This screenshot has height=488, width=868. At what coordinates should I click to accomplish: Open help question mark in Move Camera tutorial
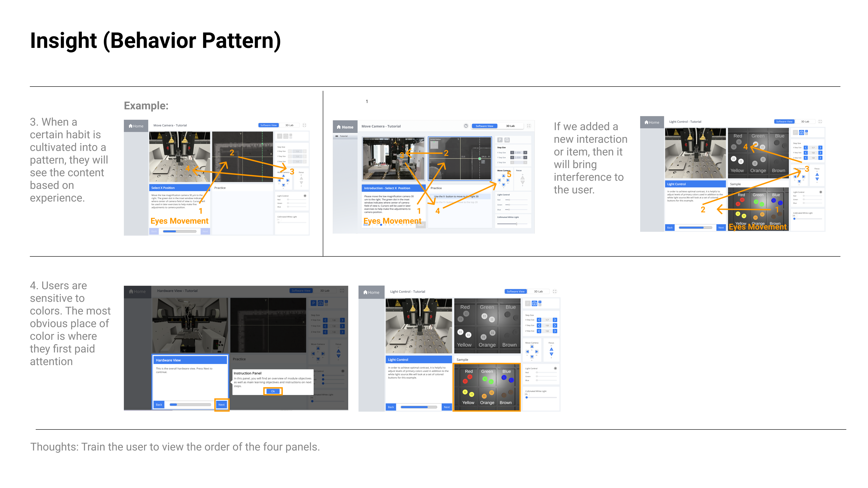(x=466, y=126)
